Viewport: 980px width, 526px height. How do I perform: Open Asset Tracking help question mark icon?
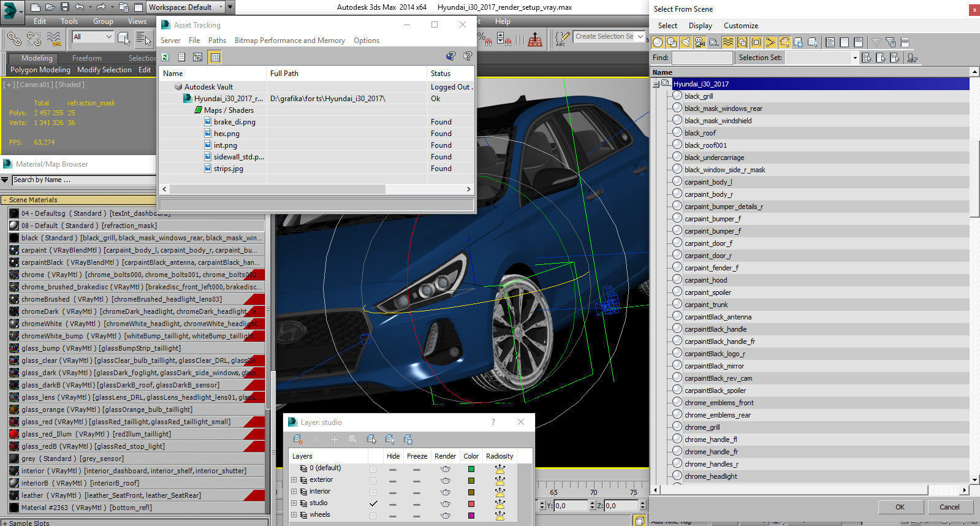468,56
